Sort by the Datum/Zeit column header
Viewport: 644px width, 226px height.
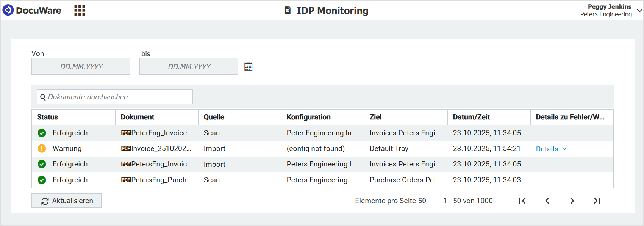[x=471, y=117]
